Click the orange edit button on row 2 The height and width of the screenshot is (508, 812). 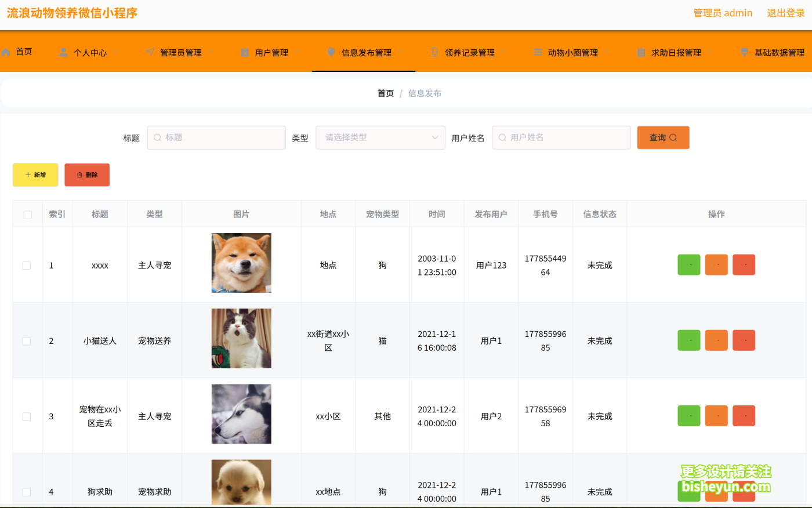(x=716, y=340)
